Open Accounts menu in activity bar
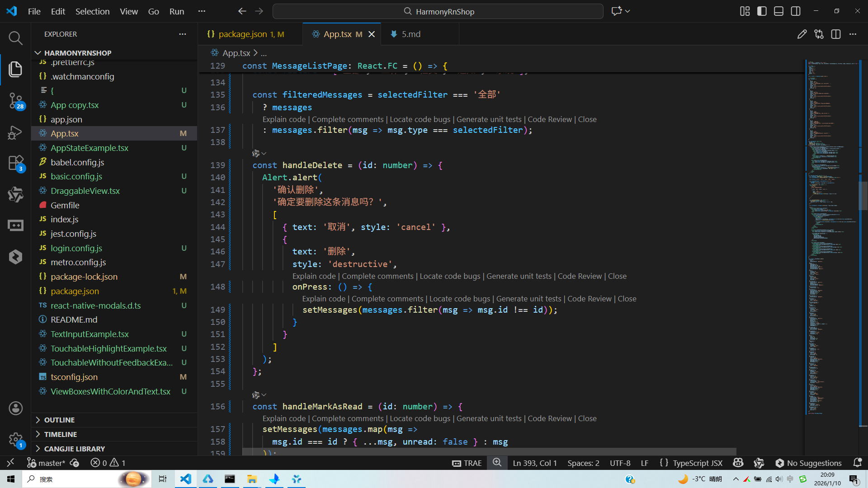Viewport: 868px width, 488px height. point(15,408)
